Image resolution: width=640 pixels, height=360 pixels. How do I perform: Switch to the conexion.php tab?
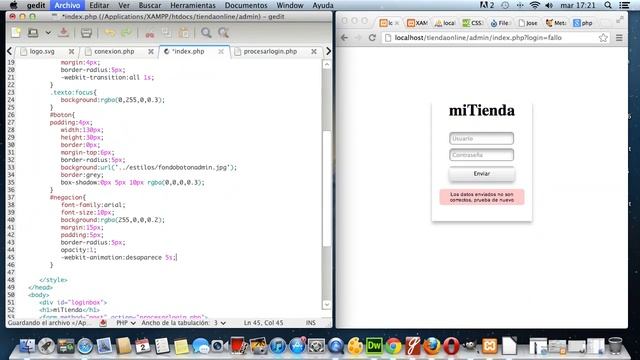pos(114,51)
